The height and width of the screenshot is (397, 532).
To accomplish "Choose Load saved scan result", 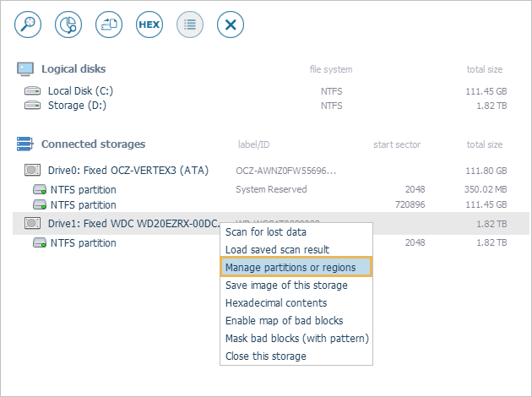I will (x=277, y=250).
